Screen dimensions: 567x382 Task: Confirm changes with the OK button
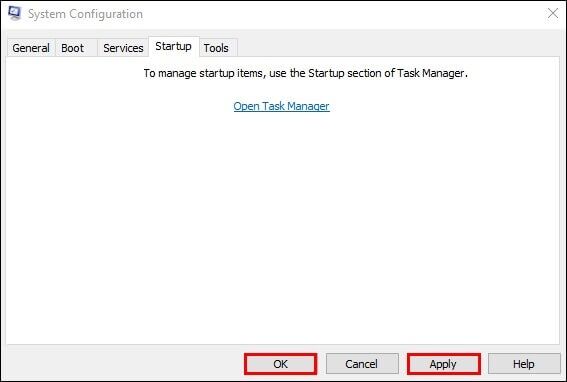pos(281,364)
